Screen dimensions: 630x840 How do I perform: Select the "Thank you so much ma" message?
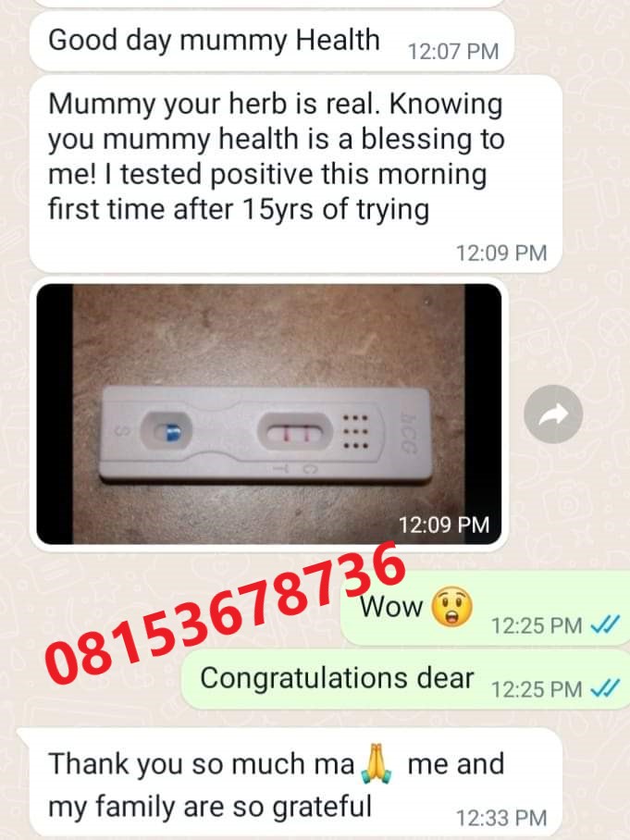pyautogui.click(x=290, y=784)
